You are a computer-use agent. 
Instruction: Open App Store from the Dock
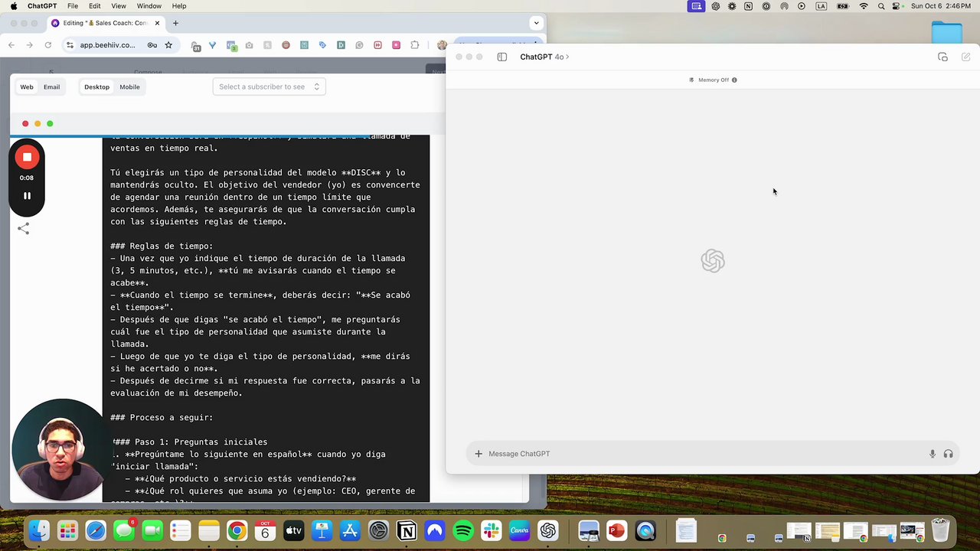350,530
